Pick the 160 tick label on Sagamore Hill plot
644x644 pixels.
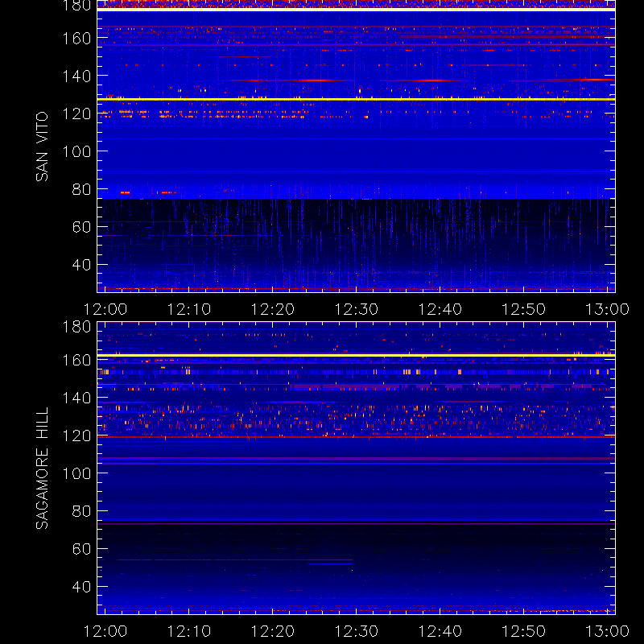click(x=76, y=360)
